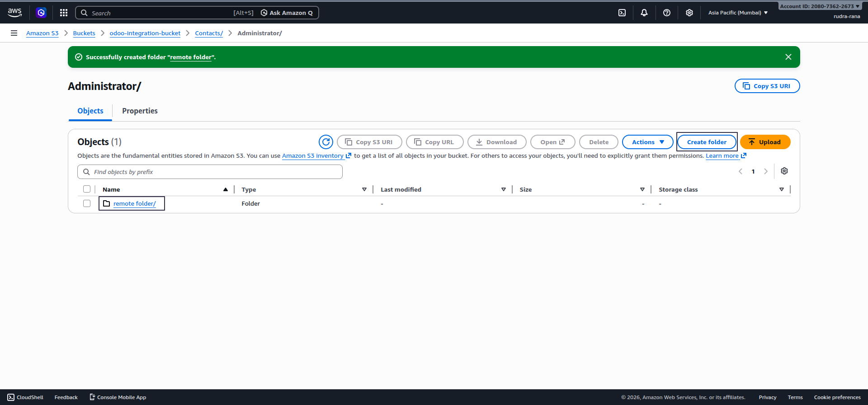Sort objects by Last modified column
The image size is (868, 405).
(504, 189)
